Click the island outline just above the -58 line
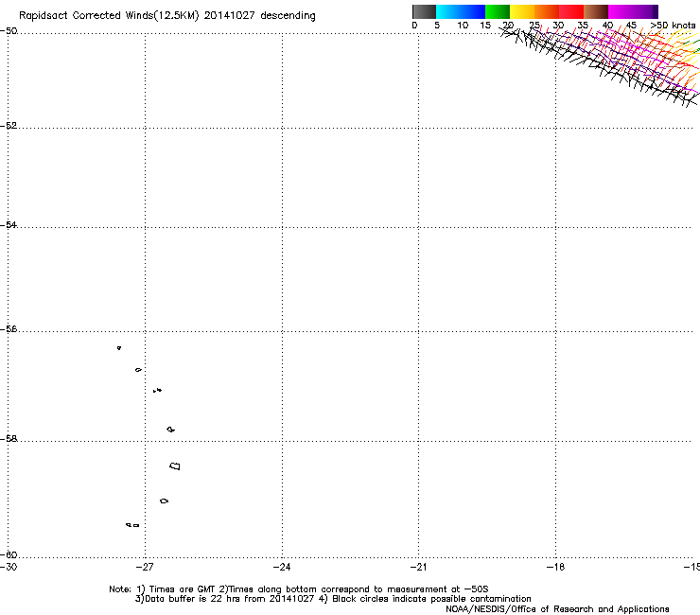The image size is (700, 615). pyautogui.click(x=170, y=430)
